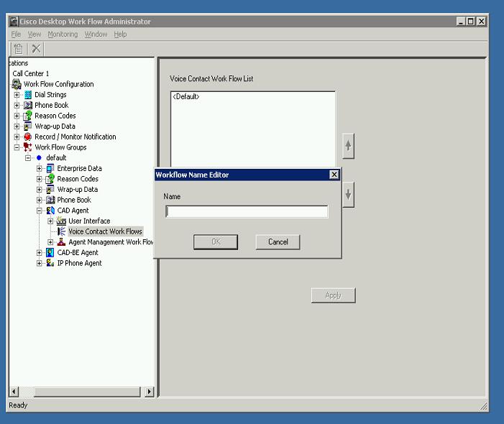Select IP Phone Agent tree item

[x=79, y=263]
